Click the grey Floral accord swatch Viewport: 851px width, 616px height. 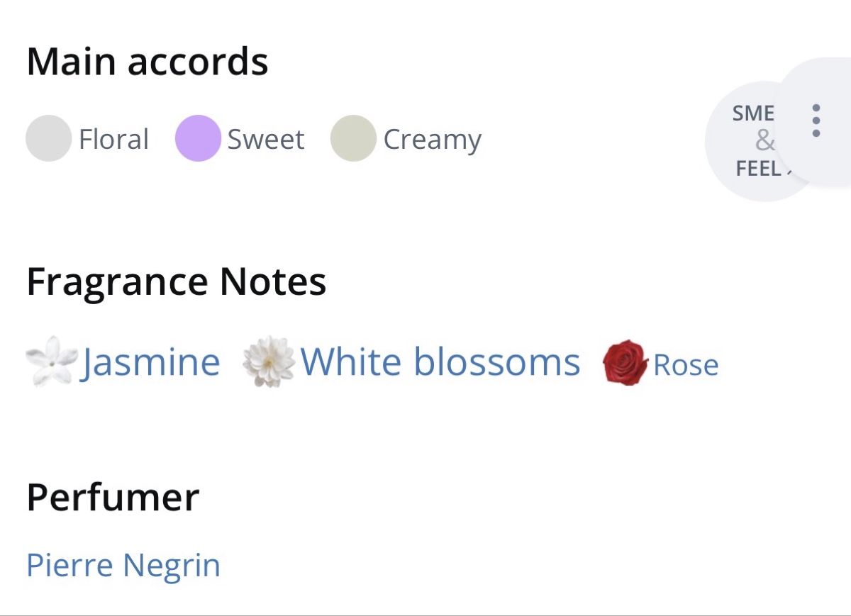tap(48, 138)
